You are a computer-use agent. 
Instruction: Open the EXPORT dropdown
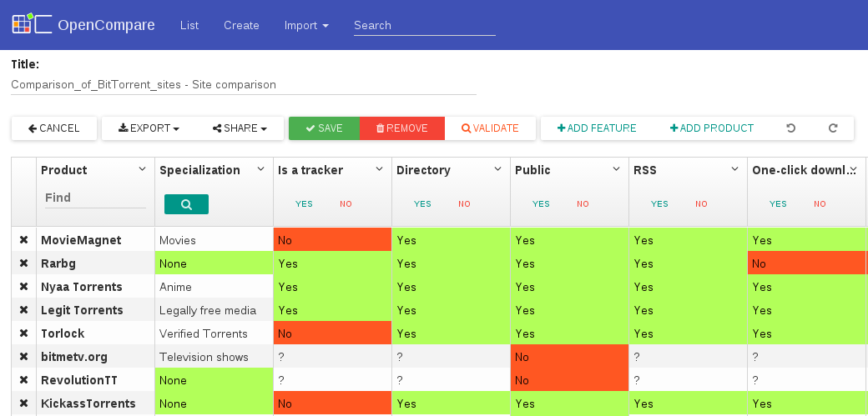click(149, 128)
